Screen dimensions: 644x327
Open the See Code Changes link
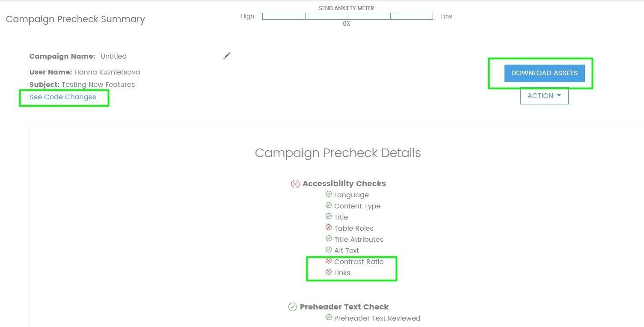pos(63,97)
